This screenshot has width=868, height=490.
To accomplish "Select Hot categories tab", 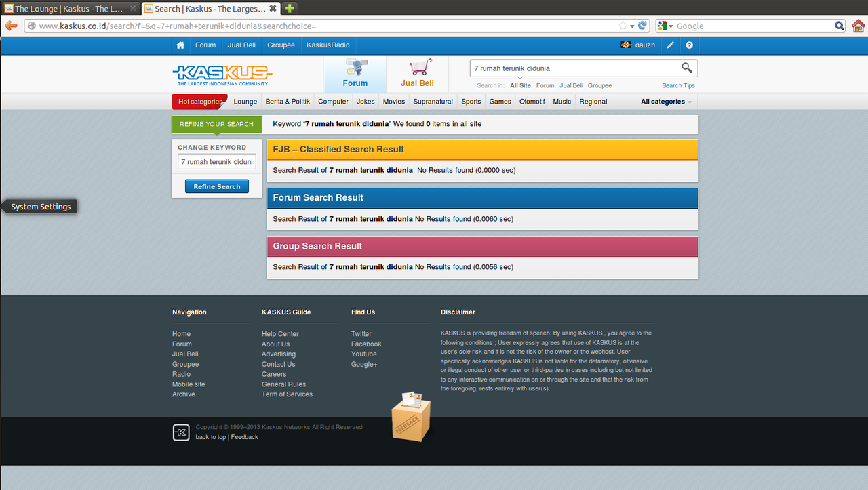I will (199, 102).
